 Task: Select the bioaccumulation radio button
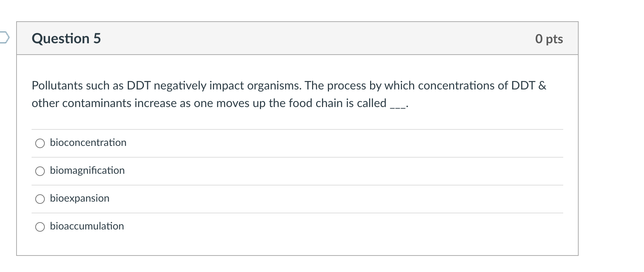(40, 227)
